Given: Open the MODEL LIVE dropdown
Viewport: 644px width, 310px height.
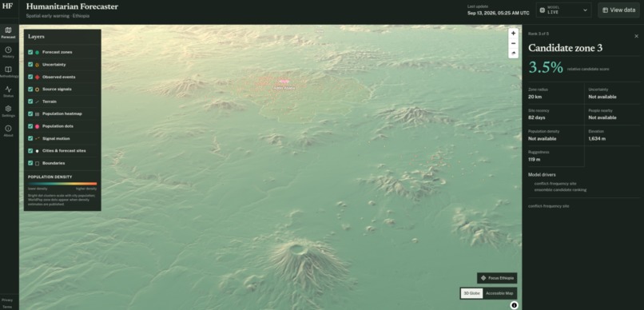Looking at the screenshot, I should tap(563, 10).
